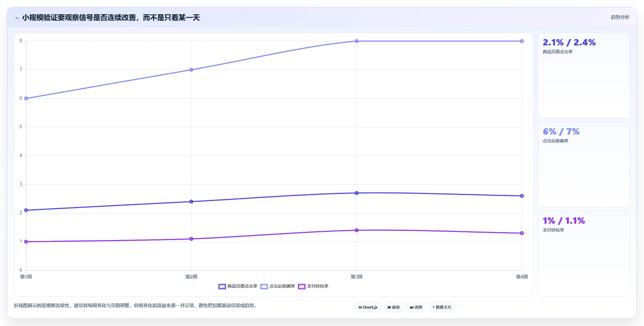Select 商品页面点击率 data point at 第1周
The width and height of the screenshot is (644, 326).
click(26, 210)
